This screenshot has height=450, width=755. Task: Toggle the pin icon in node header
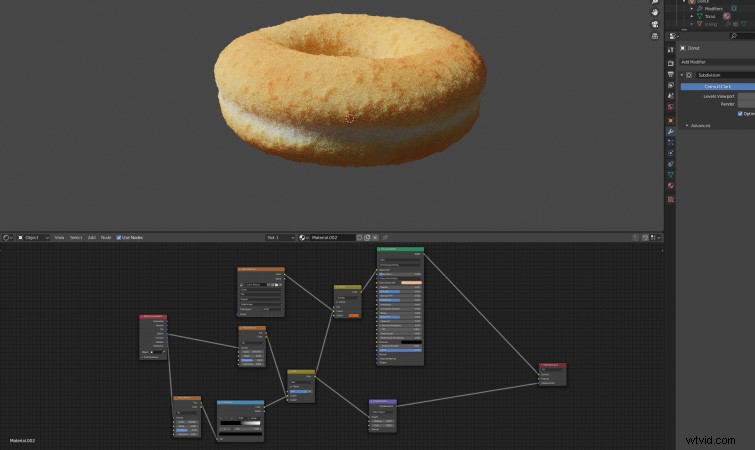click(x=385, y=237)
